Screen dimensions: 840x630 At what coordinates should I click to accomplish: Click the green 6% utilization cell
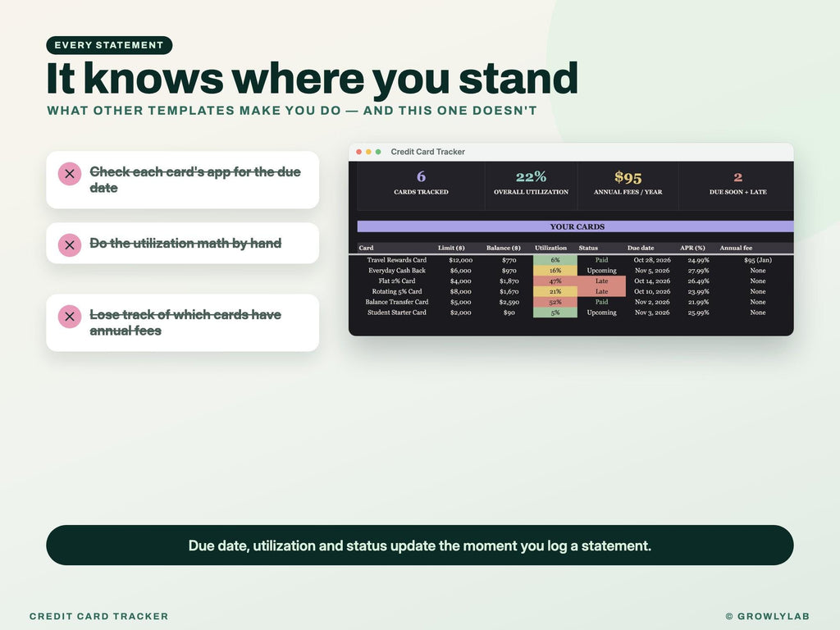tap(555, 260)
